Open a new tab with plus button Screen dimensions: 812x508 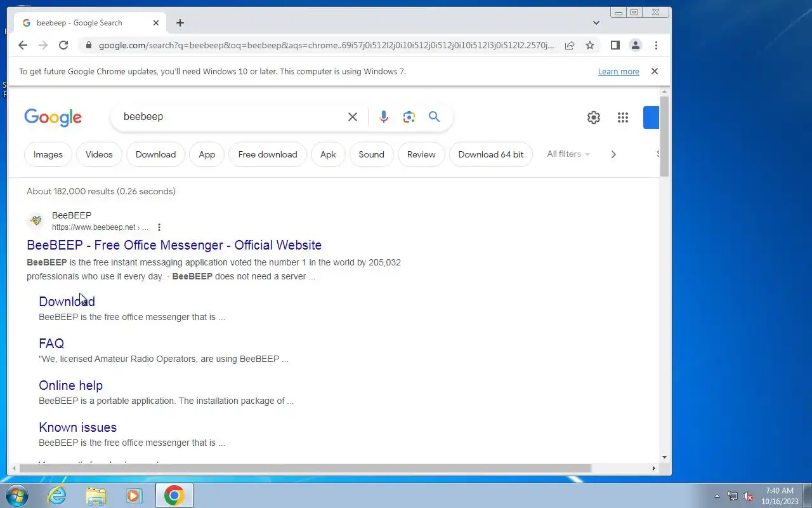(x=180, y=23)
